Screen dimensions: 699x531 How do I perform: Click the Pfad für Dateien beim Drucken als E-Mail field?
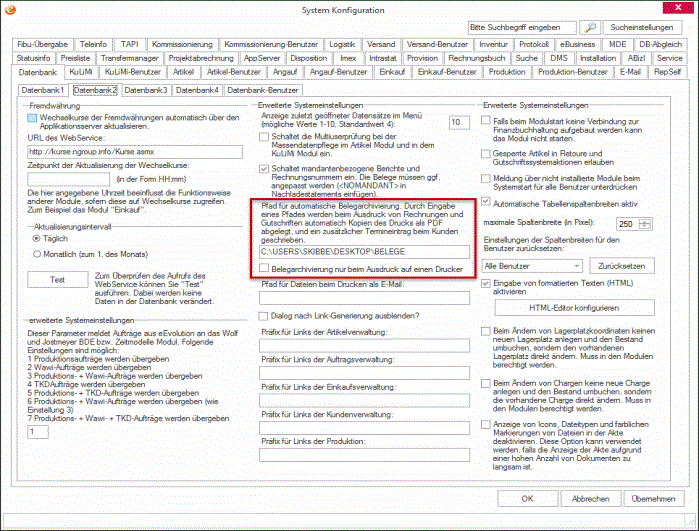pyautogui.click(x=364, y=298)
